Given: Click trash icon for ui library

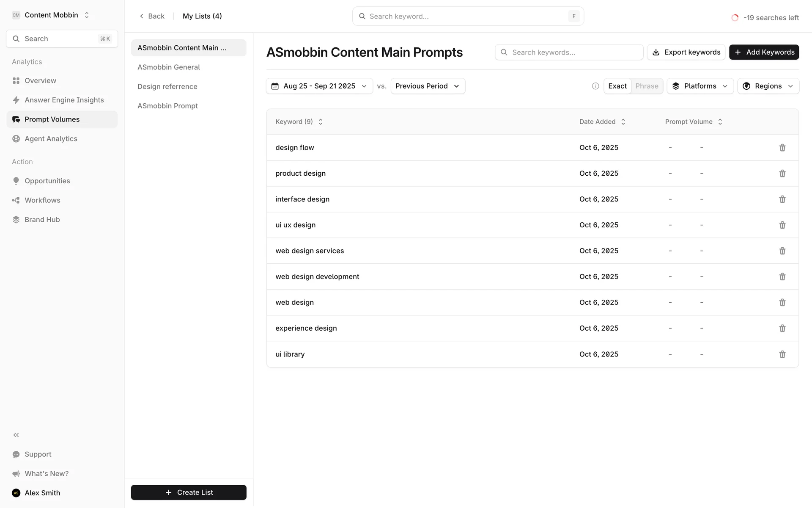Looking at the screenshot, I should [x=782, y=354].
